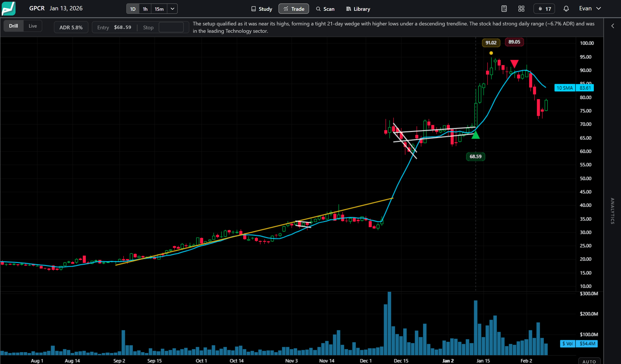
Task: Select the 15m timeframe
Action: [159, 9]
